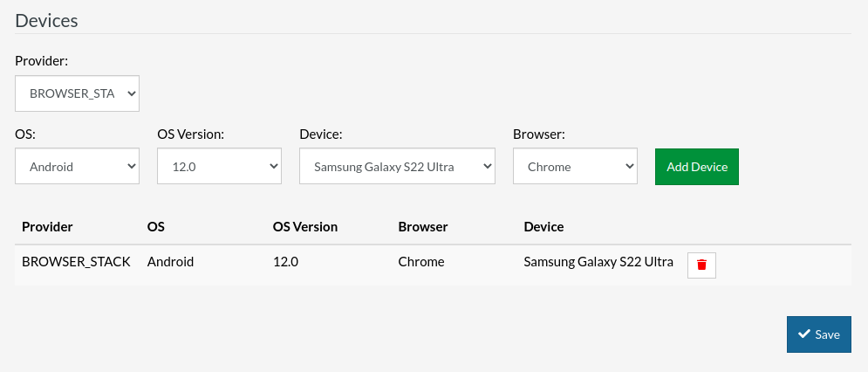Image resolution: width=868 pixels, height=372 pixels.
Task: Click the 12.0 version cell in table
Action: 285,261
